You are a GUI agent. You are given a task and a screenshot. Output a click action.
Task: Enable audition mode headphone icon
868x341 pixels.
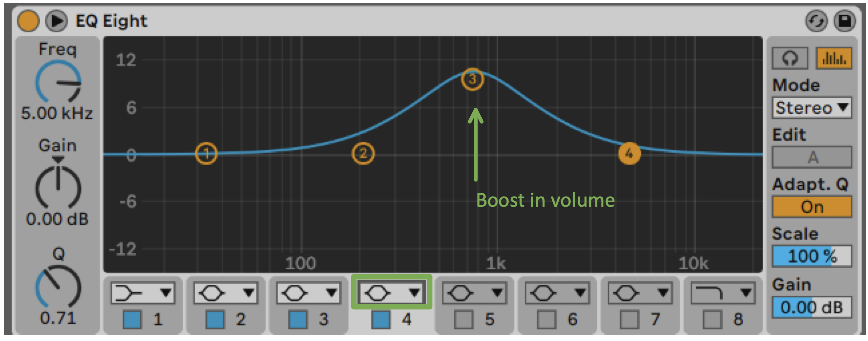tap(790, 59)
